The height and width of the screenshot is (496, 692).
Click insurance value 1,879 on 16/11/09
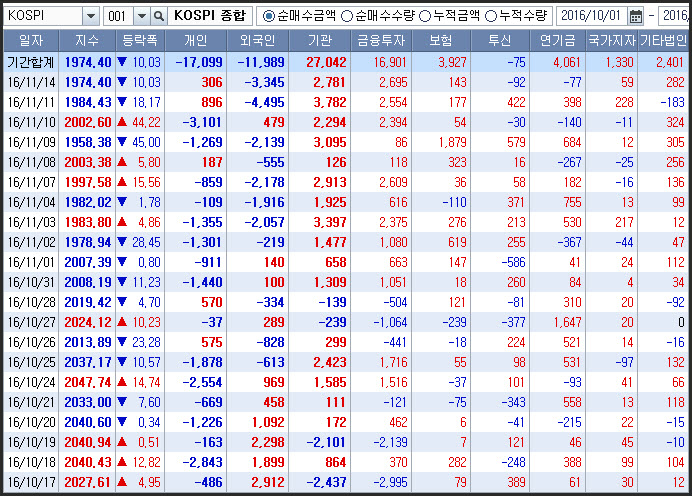[452, 142]
